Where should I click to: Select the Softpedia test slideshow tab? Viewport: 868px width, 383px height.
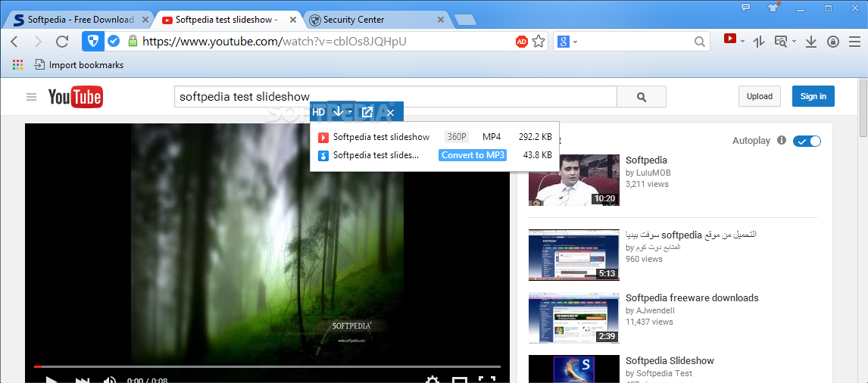(226, 20)
